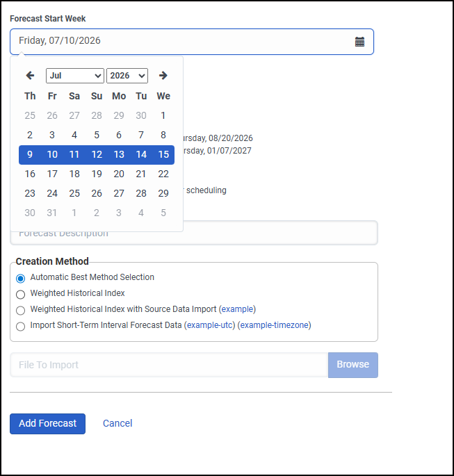Pick day 29 of July in the calendar
The height and width of the screenshot is (476, 454).
point(163,193)
